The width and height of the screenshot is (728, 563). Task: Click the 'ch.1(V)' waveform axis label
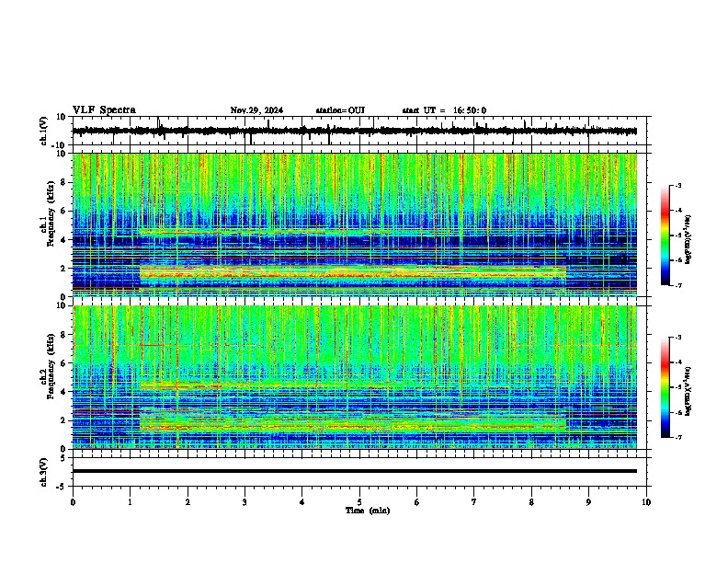(x=44, y=131)
